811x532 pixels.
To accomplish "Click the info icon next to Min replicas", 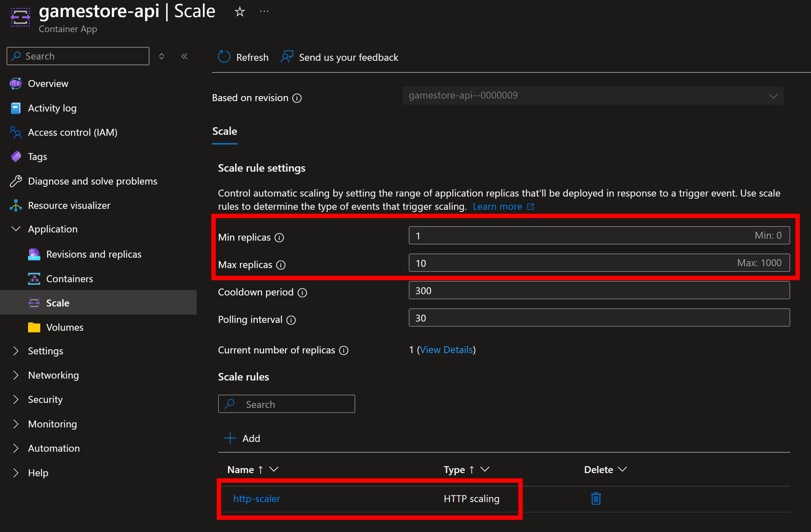I will coord(279,237).
